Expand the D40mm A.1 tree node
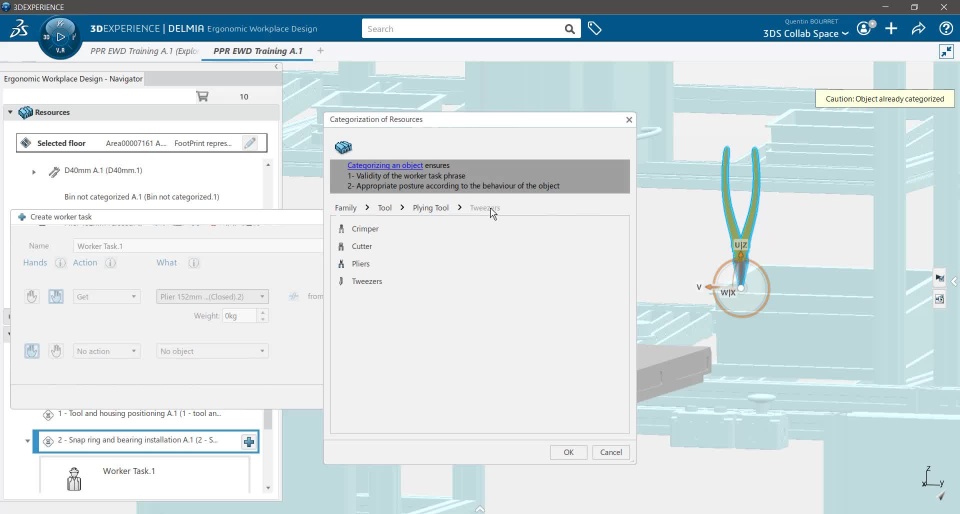The image size is (960, 514). point(34,172)
